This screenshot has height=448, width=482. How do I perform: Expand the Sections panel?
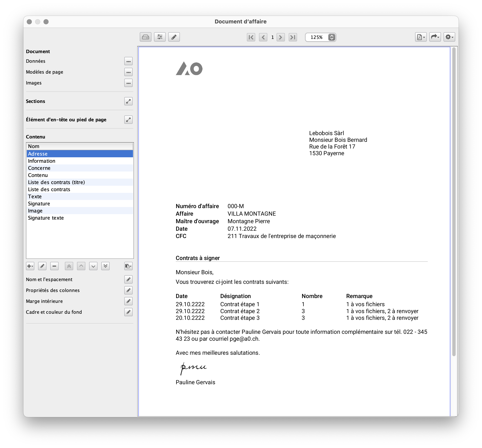pyautogui.click(x=128, y=101)
